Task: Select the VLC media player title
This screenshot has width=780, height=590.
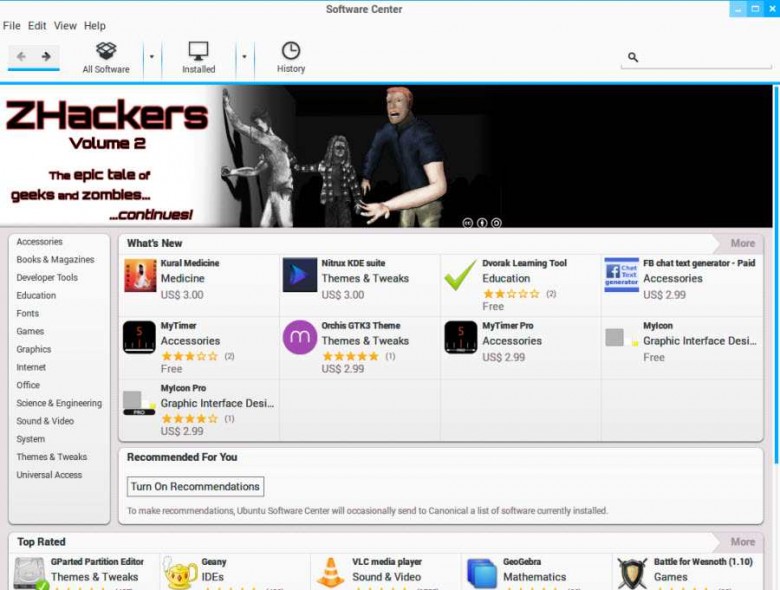Action: pos(387,562)
